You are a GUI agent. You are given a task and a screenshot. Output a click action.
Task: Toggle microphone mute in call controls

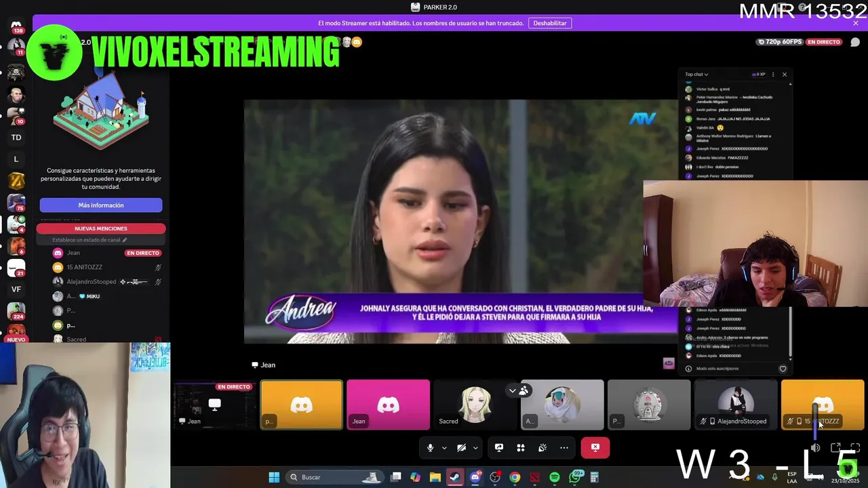[430, 447]
